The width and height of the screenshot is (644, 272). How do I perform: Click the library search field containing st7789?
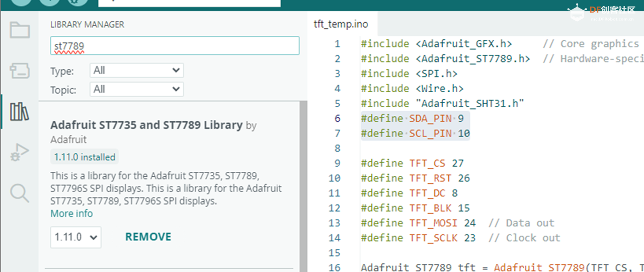174,46
